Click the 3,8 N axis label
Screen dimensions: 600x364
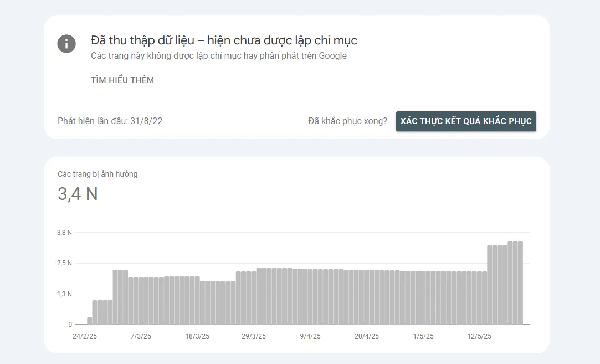tap(64, 233)
